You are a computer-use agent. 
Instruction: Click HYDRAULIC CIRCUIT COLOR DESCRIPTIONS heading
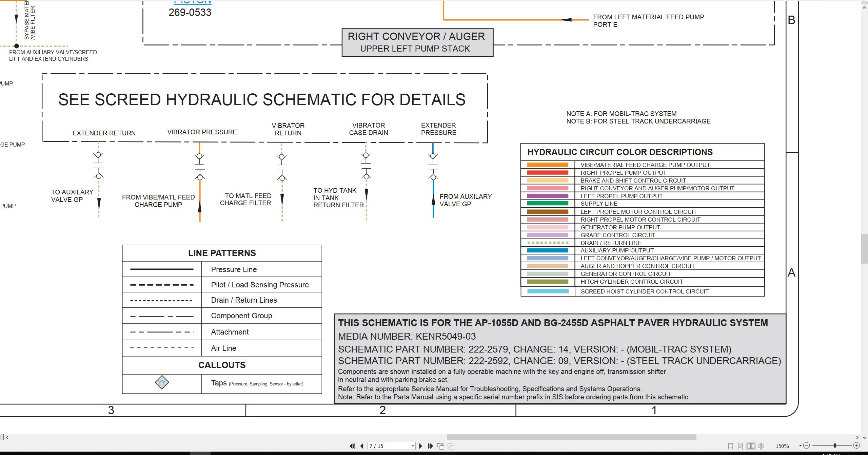click(x=620, y=152)
